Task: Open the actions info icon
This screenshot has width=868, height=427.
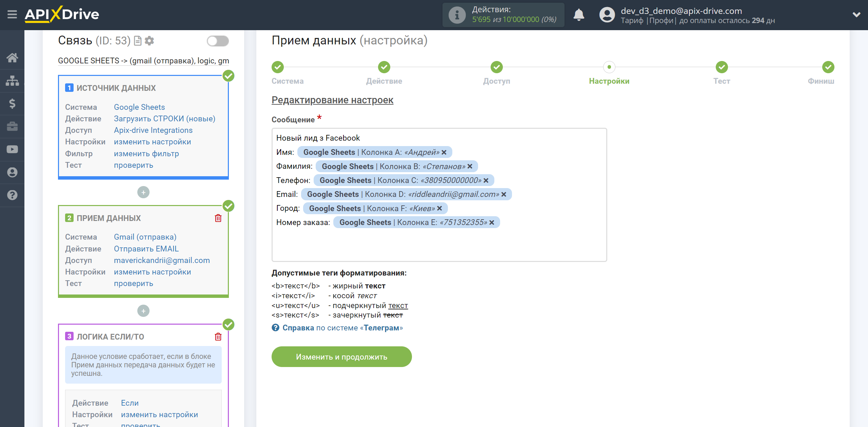Action: (x=457, y=15)
